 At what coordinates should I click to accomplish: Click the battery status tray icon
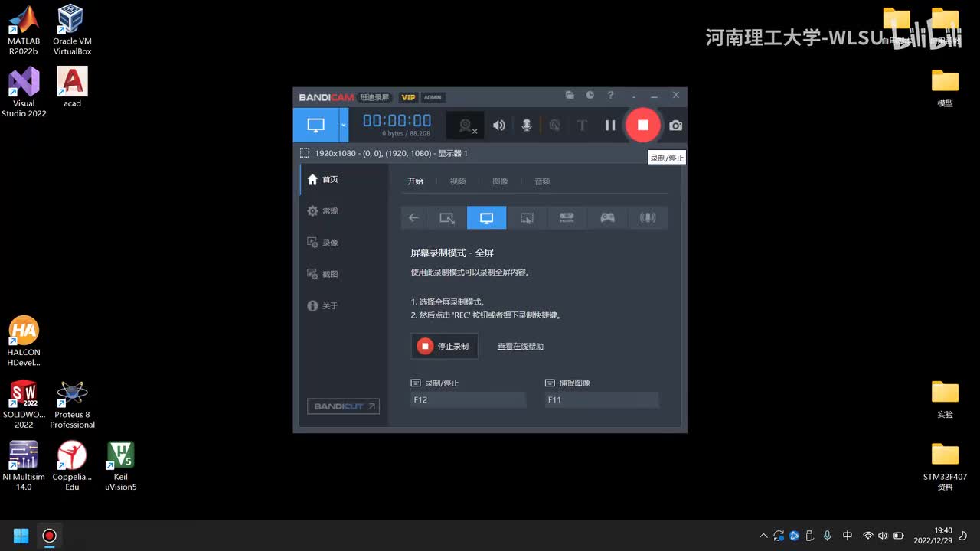[899, 536]
